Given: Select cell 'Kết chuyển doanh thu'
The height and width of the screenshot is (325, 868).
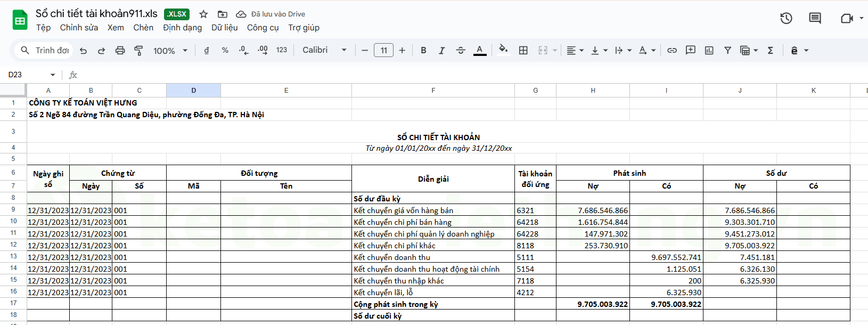Looking at the screenshot, I should [x=433, y=257].
